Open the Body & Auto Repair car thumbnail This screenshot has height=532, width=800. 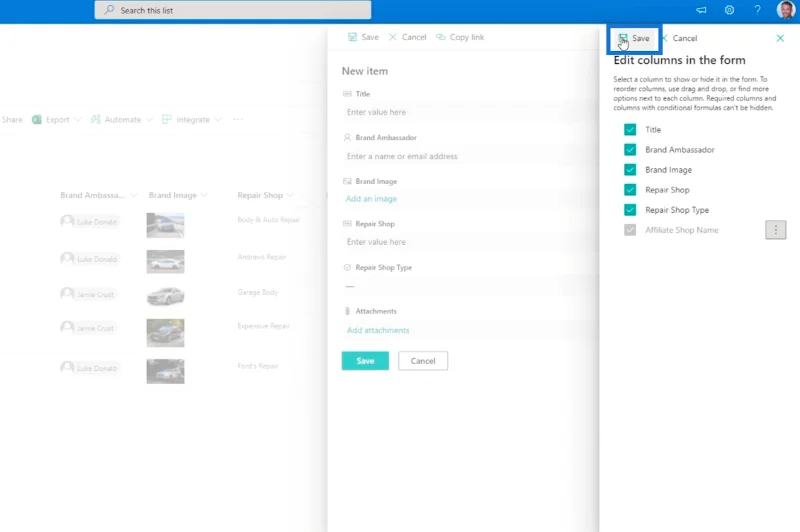pyautogui.click(x=165, y=225)
